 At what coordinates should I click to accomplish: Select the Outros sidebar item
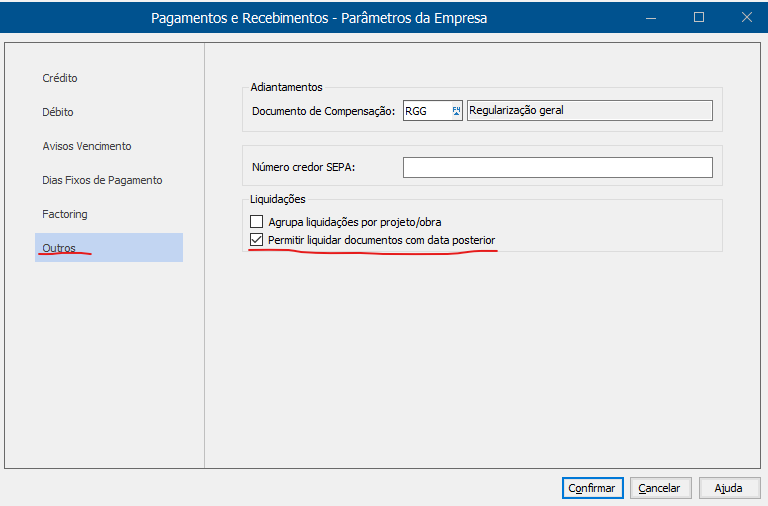pos(59,248)
